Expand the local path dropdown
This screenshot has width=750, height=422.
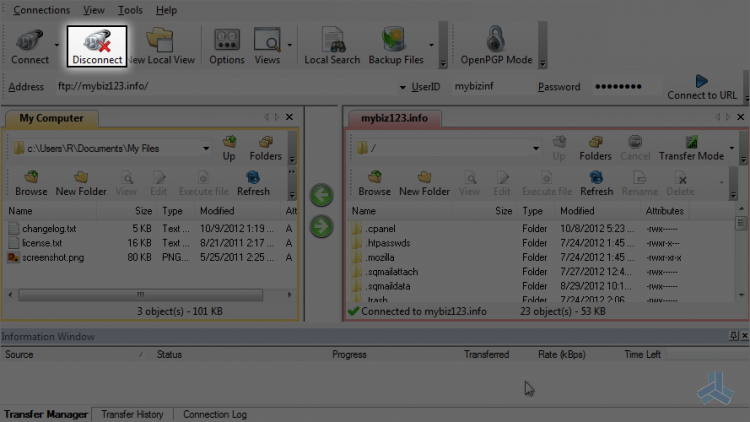click(206, 148)
